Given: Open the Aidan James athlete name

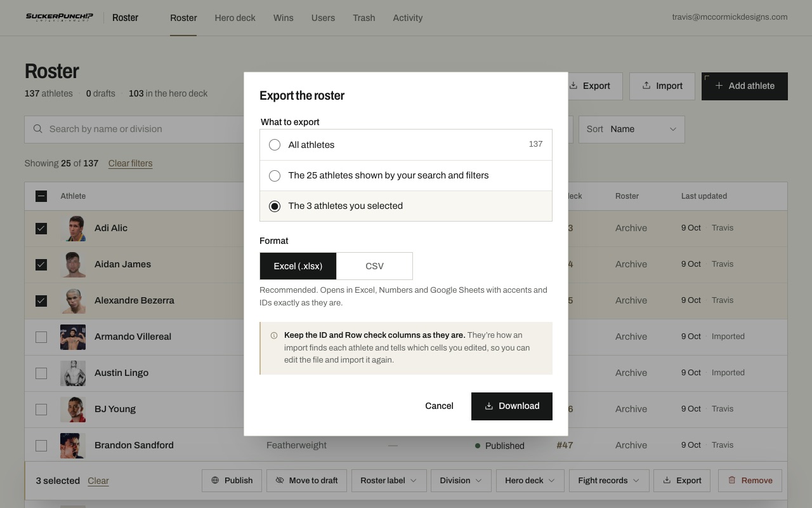Looking at the screenshot, I should [x=122, y=264].
